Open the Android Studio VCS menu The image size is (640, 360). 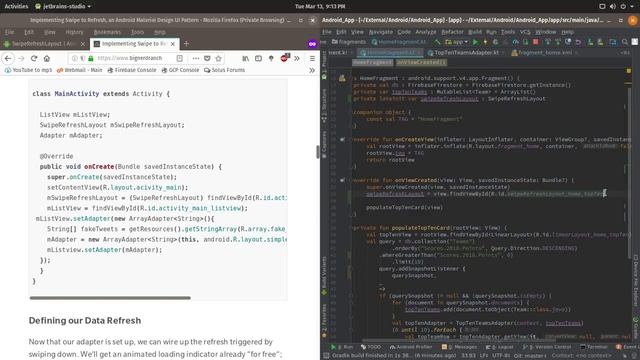click(525, 32)
